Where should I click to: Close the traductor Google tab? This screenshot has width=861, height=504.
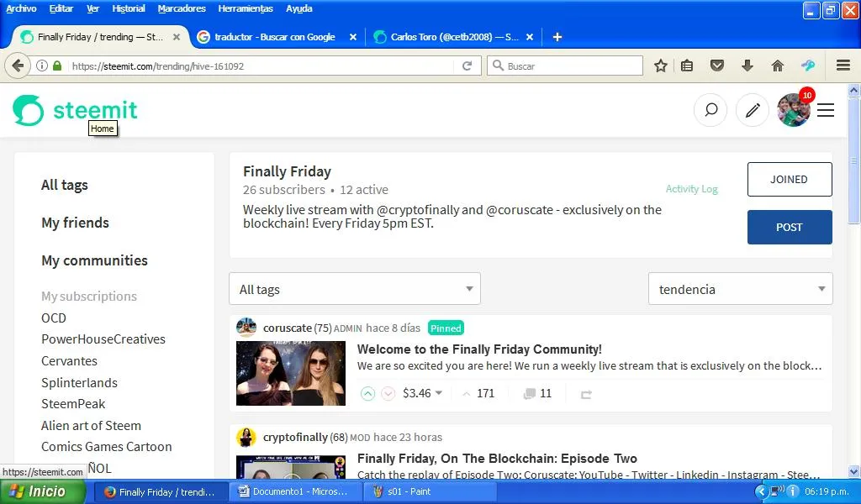click(x=353, y=37)
